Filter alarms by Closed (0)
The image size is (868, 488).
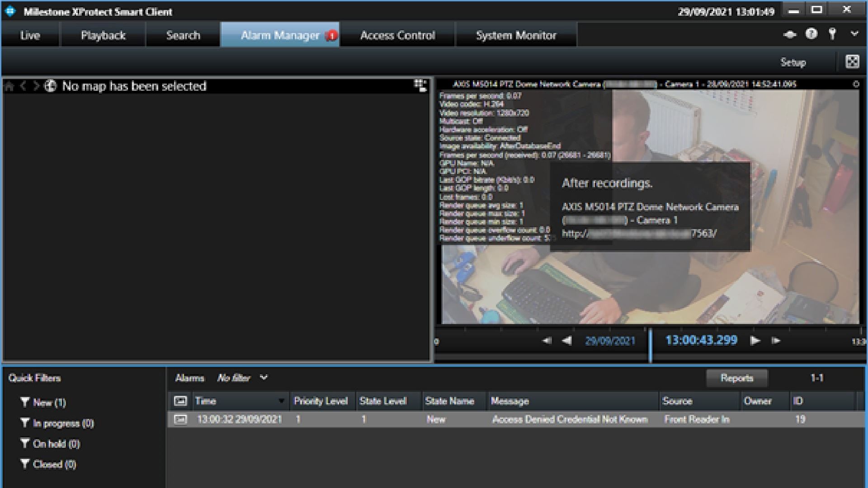pyautogui.click(x=48, y=464)
